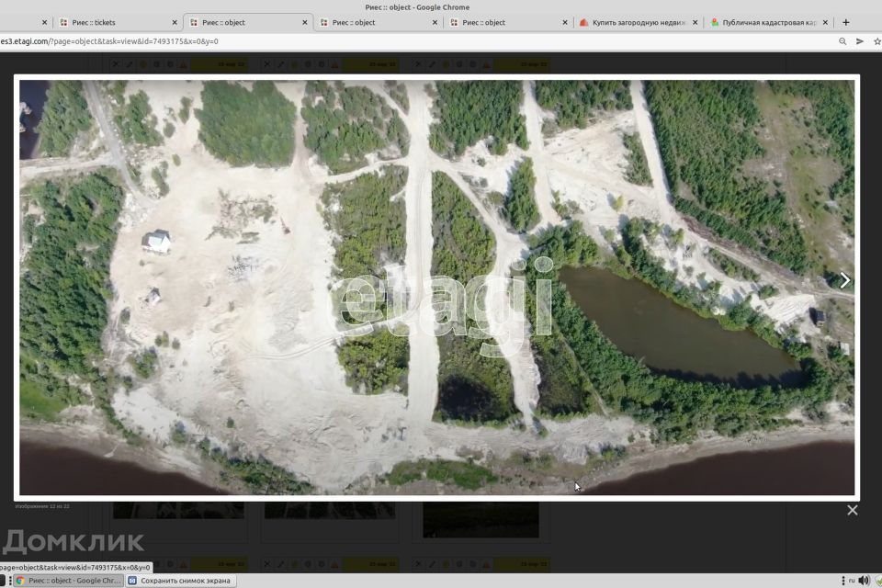Click the volume speaker tray icon
The image size is (882, 588).
864,581
